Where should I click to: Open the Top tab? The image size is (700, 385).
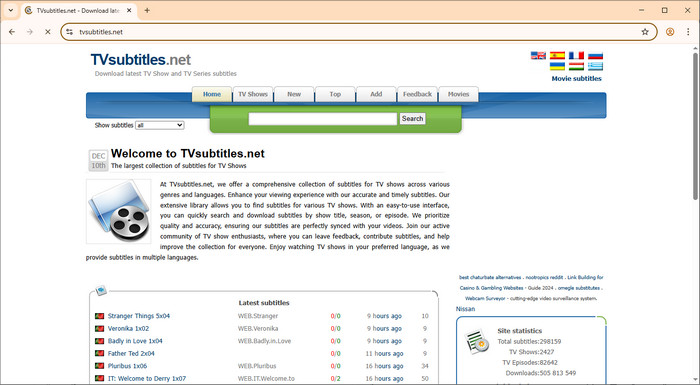tap(335, 94)
